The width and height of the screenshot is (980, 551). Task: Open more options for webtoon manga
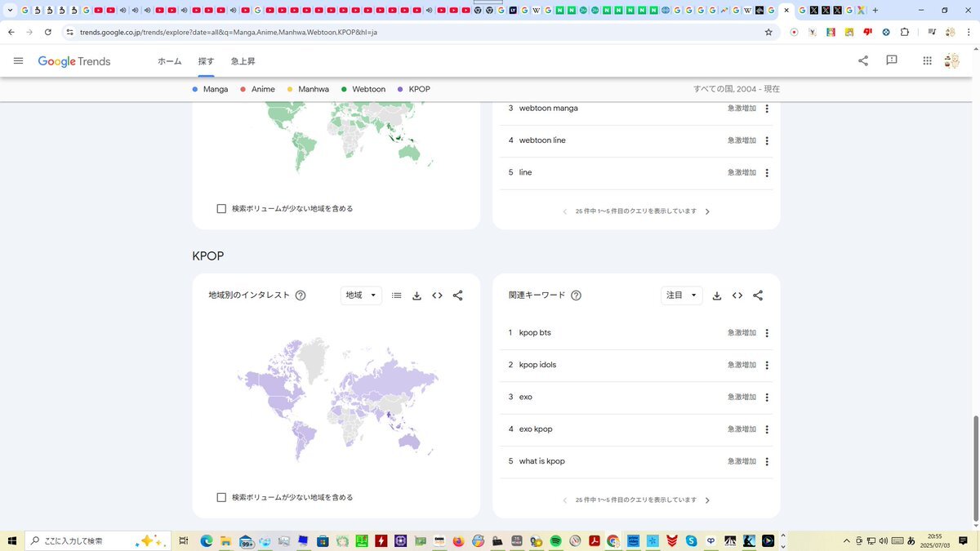[x=767, y=109]
